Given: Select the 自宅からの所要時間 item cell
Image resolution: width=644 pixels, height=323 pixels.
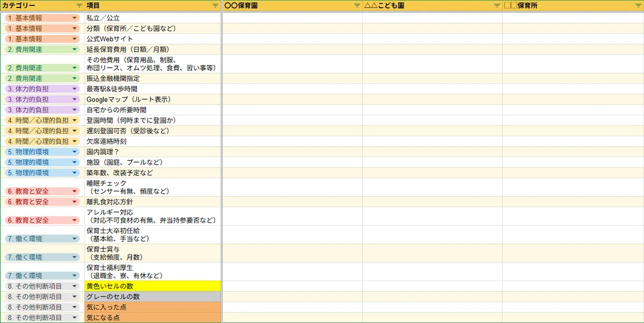Looking at the screenshot, I should 152,110.
